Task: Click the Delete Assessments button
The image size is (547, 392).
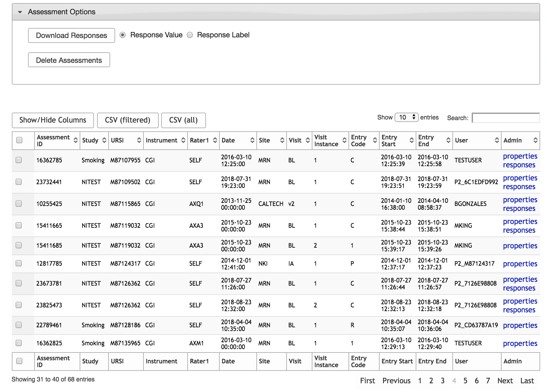Action: pos(69,60)
